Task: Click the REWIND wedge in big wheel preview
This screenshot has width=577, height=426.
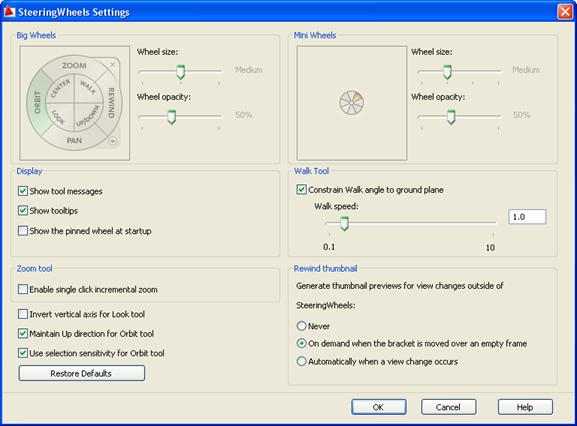Action: 111,102
